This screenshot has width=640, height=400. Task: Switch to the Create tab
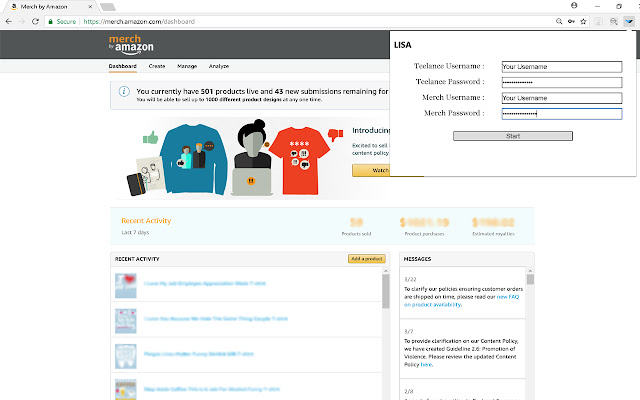click(x=157, y=66)
